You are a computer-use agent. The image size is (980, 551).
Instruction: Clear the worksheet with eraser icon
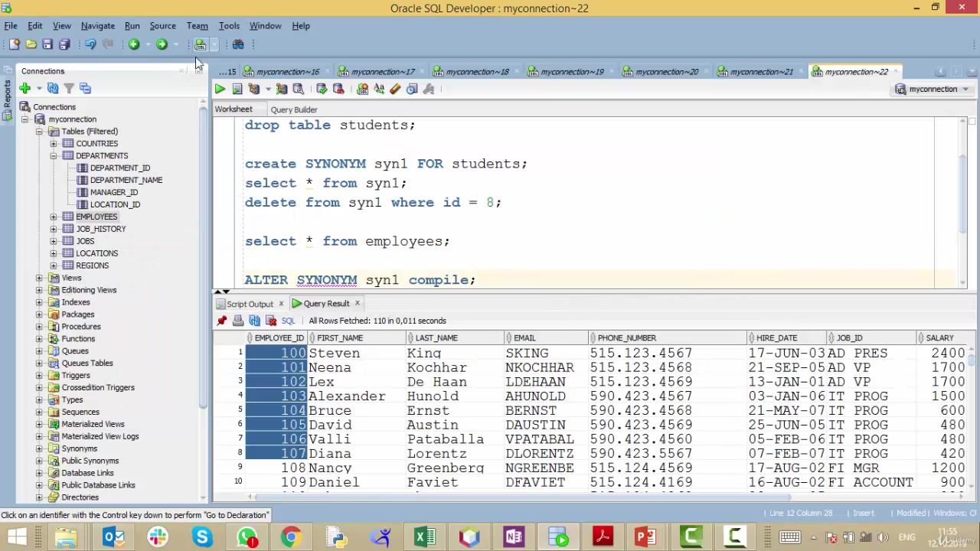395,90
